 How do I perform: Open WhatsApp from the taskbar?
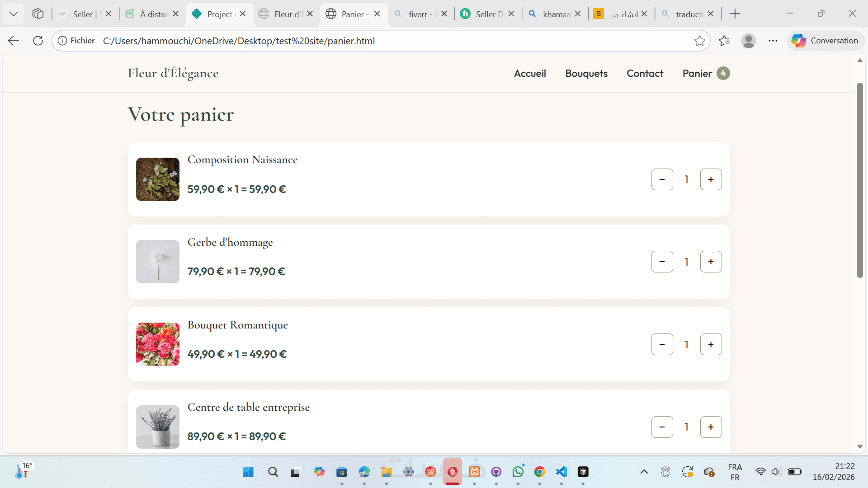[x=518, y=472]
